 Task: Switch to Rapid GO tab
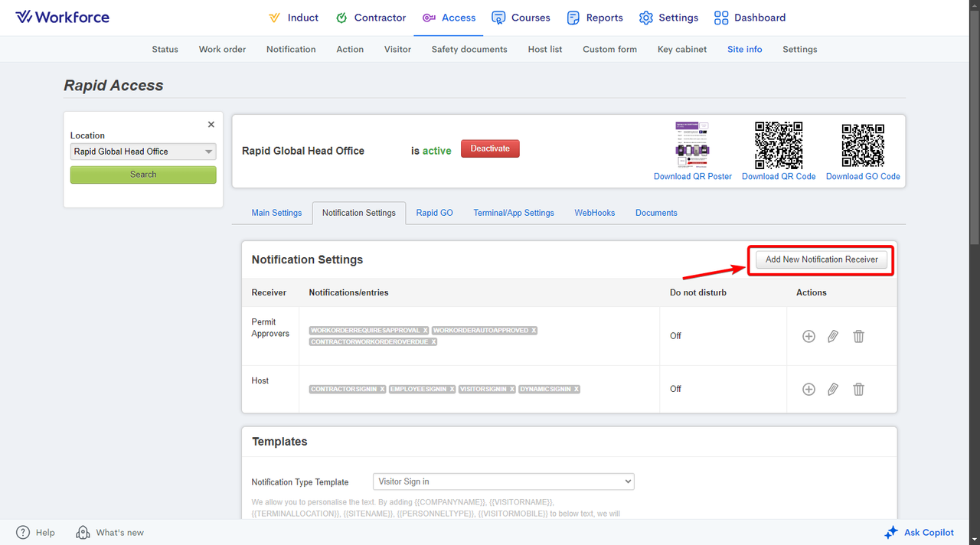click(435, 213)
